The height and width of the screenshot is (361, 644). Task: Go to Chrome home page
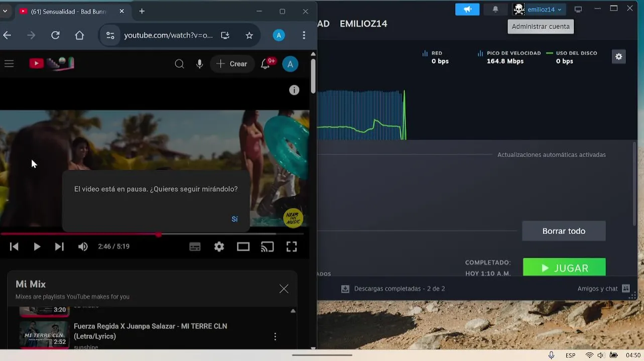[x=79, y=35]
